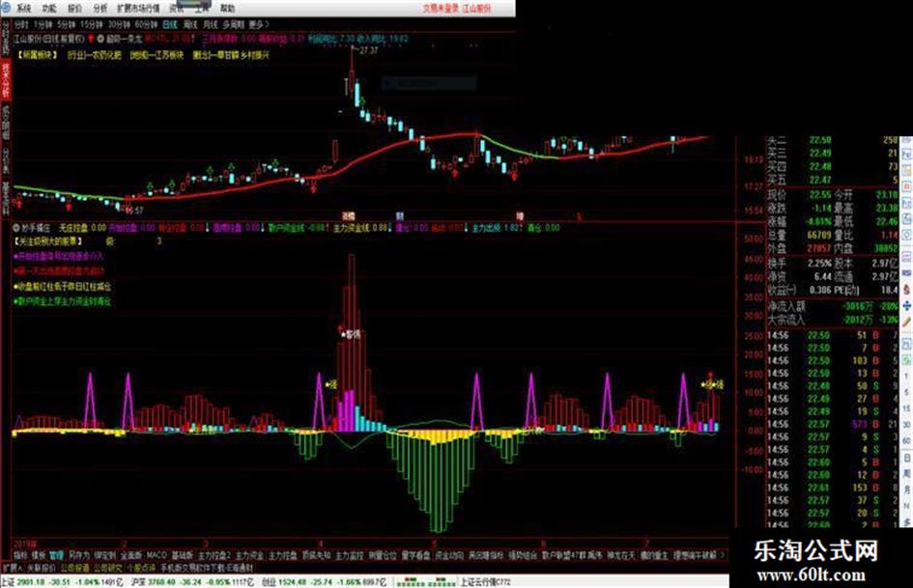Open the 扩展市场行情 menu
This screenshot has height=588, width=913.
[x=138, y=8]
